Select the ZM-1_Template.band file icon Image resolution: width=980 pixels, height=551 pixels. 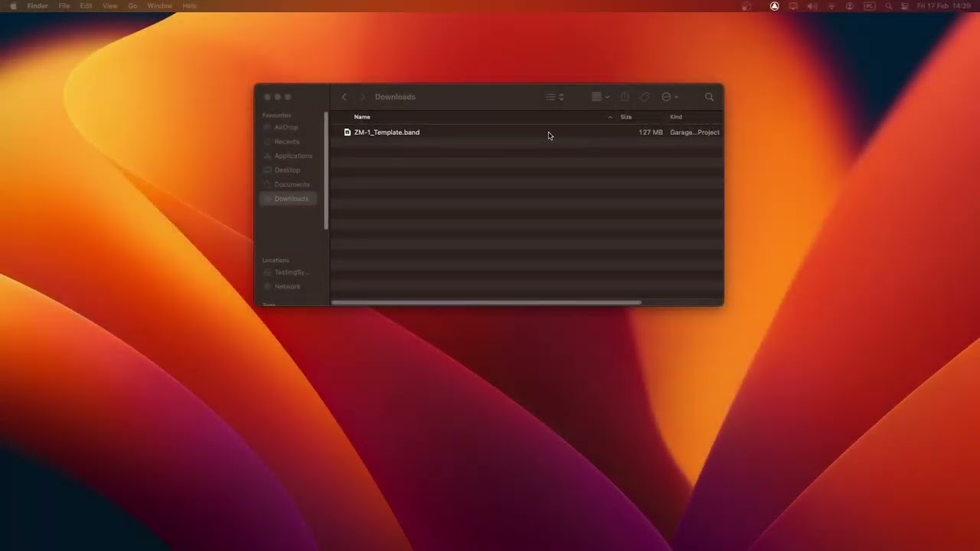pyautogui.click(x=348, y=132)
